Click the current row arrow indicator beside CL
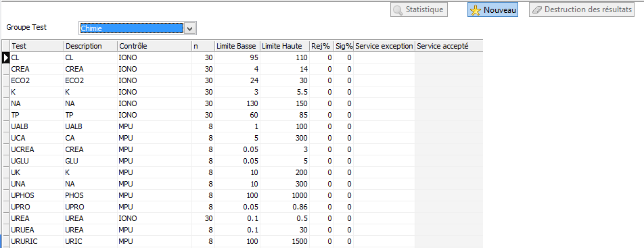This screenshot has width=644, height=248. [x=5, y=58]
